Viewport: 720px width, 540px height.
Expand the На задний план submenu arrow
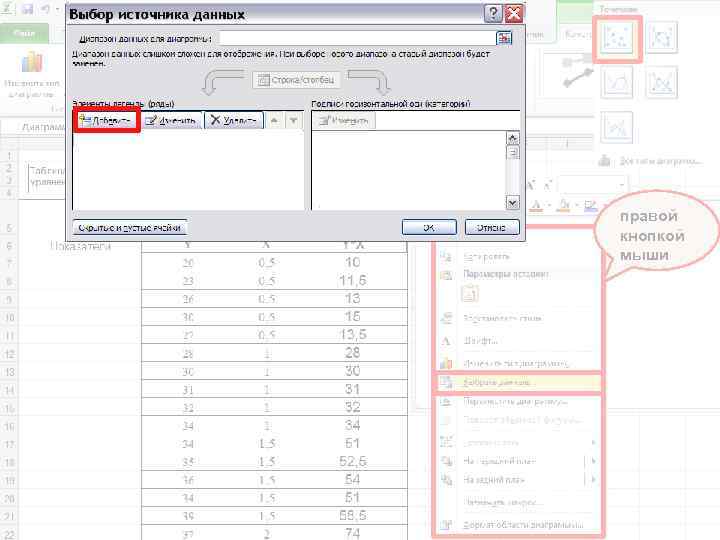593,480
